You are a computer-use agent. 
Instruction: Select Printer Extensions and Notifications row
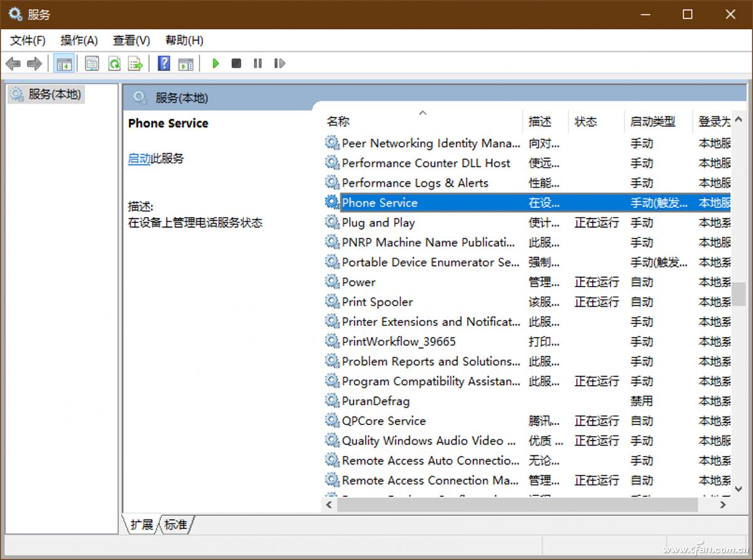(527, 322)
